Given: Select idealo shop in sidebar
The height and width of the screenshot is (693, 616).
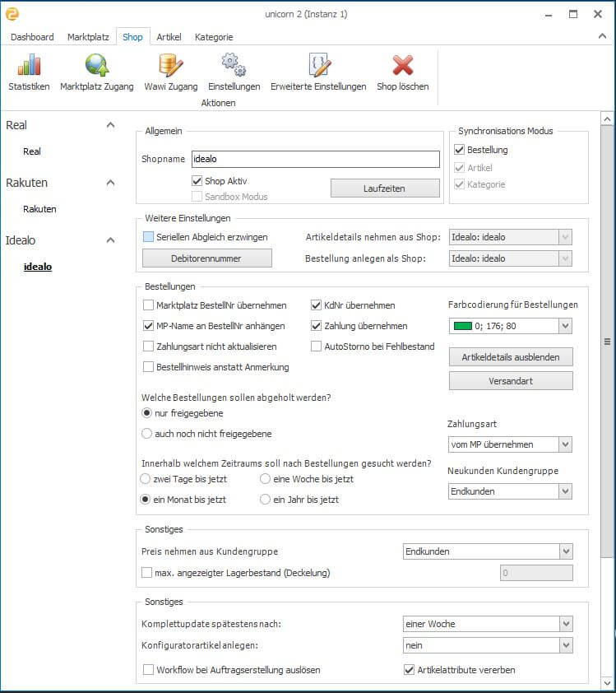Looking at the screenshot, I should tap(38, 267).
